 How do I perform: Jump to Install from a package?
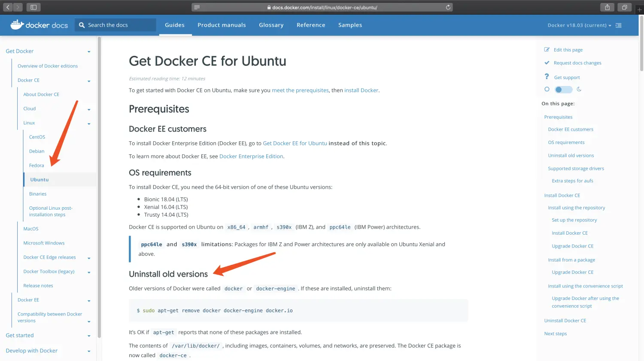click(x=571, y=260)
